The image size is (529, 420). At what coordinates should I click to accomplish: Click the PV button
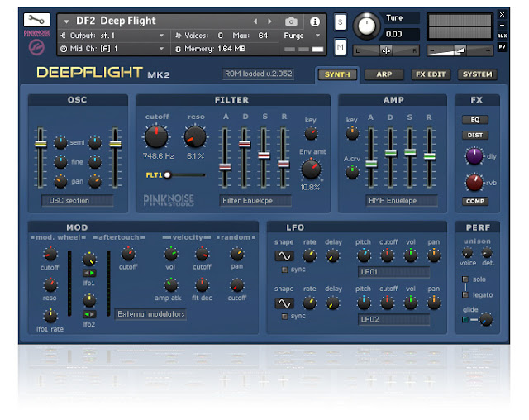tap(502, 46)
